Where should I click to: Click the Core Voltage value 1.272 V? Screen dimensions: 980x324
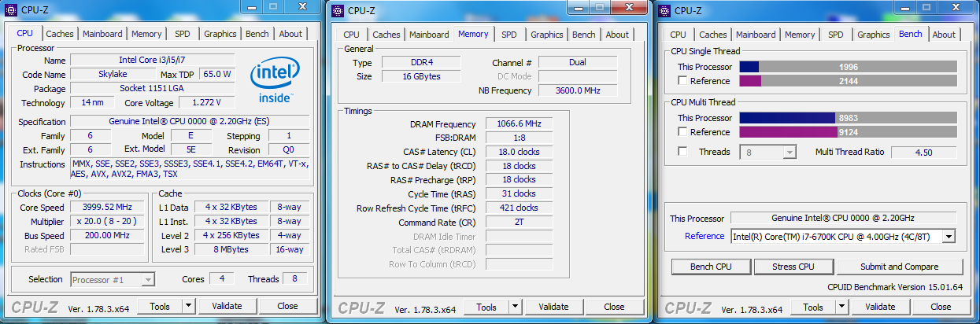(x=207, y=102)
